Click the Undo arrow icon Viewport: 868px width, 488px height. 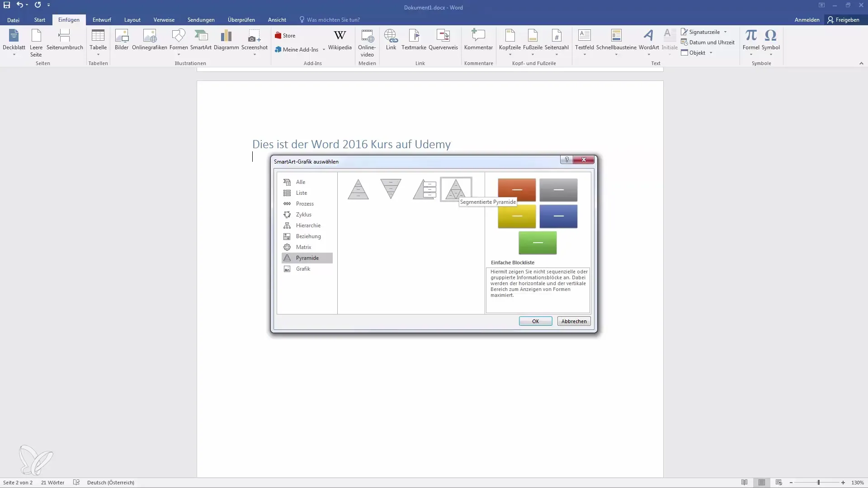(x=19, y=5)
